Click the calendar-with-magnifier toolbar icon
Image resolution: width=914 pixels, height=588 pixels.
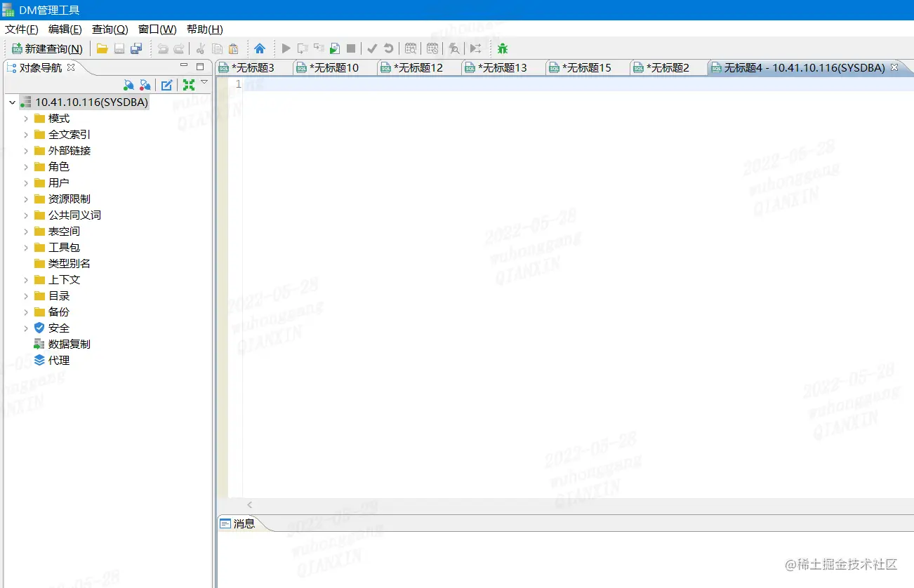(411, 48)
